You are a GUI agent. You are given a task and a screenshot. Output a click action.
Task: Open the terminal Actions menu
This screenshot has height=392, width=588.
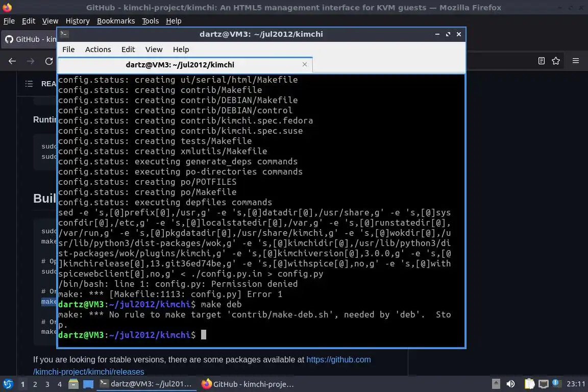tap(98, 50)
